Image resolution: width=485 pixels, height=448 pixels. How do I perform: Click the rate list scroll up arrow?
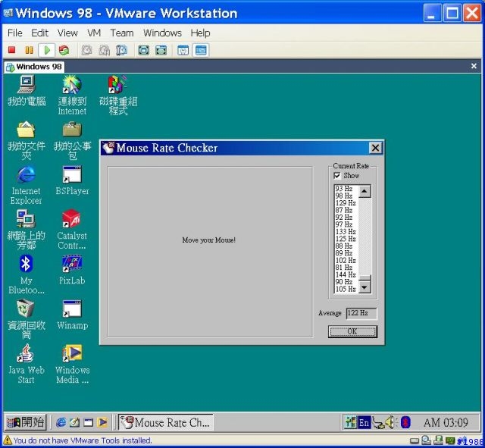click(x=365, y=191)
